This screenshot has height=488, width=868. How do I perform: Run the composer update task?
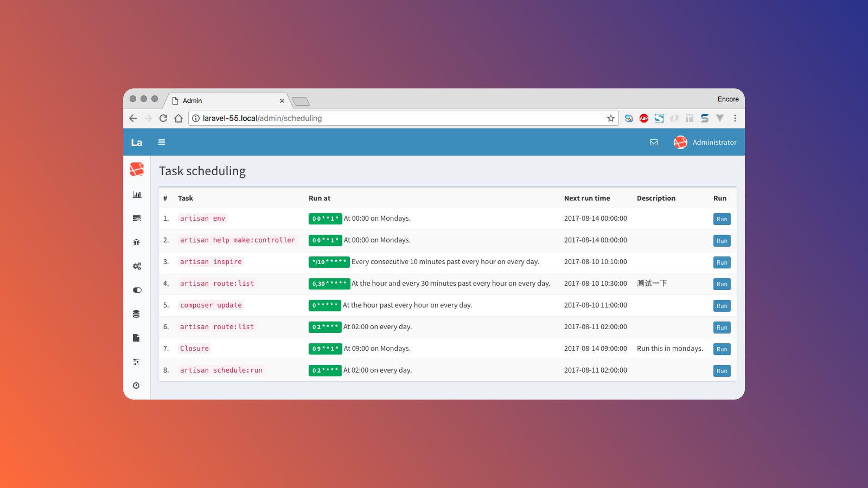coord(722,306)
